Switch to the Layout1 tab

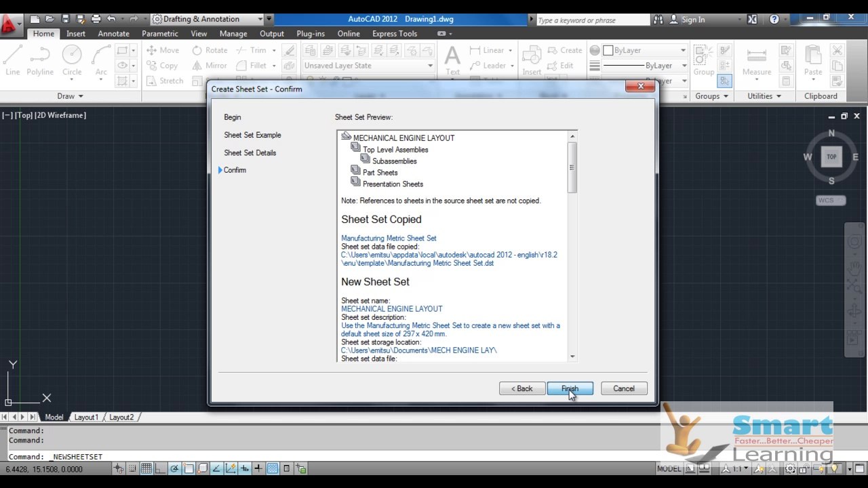point(86,417)
